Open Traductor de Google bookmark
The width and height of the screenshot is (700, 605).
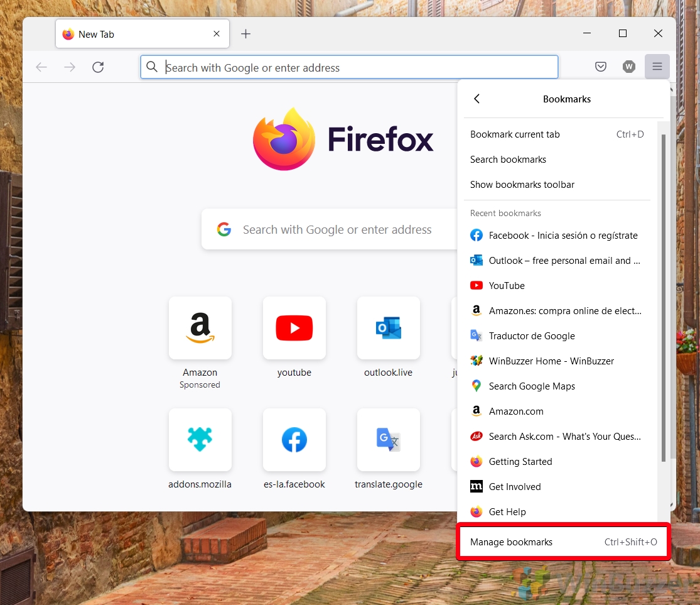click(x=557, y=336)
